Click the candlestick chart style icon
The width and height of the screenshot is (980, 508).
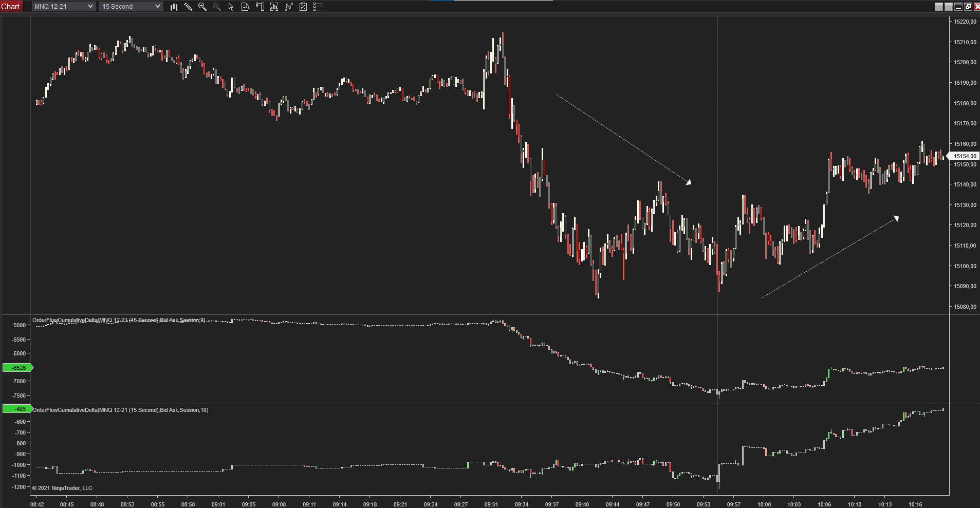click(x=174, y=7)
